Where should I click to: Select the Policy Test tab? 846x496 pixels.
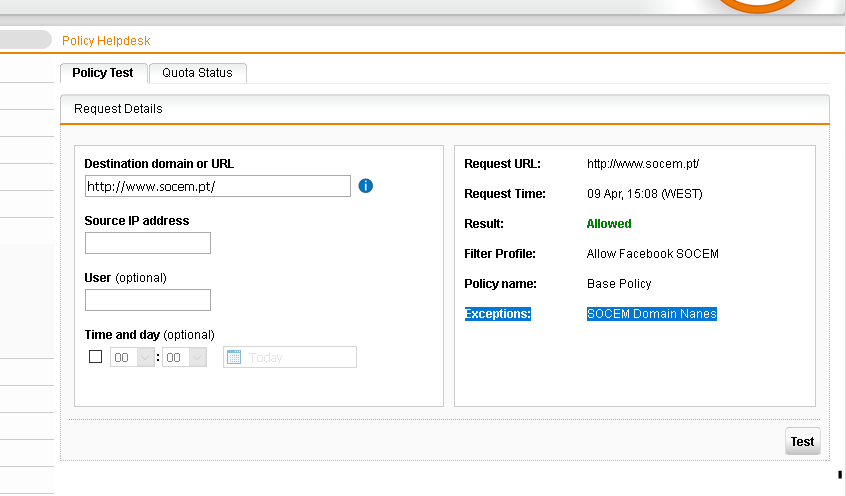pyautogui.click(x=103, y=73)
